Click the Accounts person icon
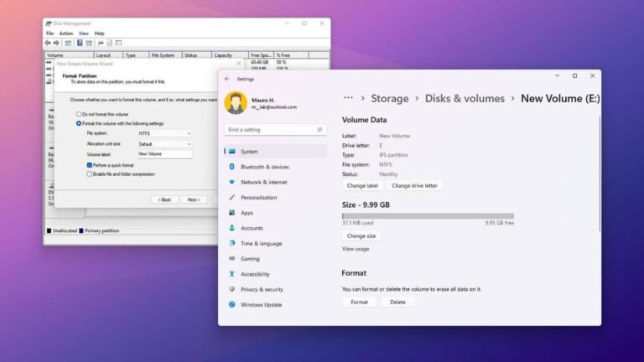The width and height of the screenshot is (644, 362). (x=232, y=228)
